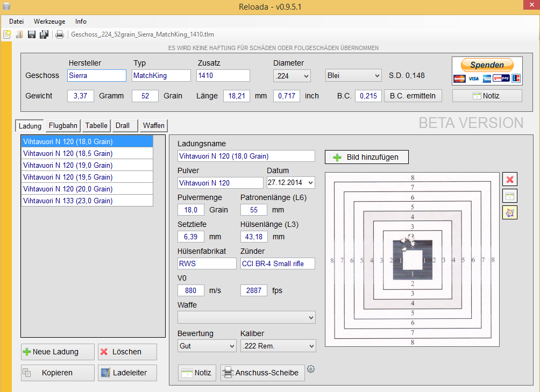Click the Neue Ladung button

pos(58,352)
